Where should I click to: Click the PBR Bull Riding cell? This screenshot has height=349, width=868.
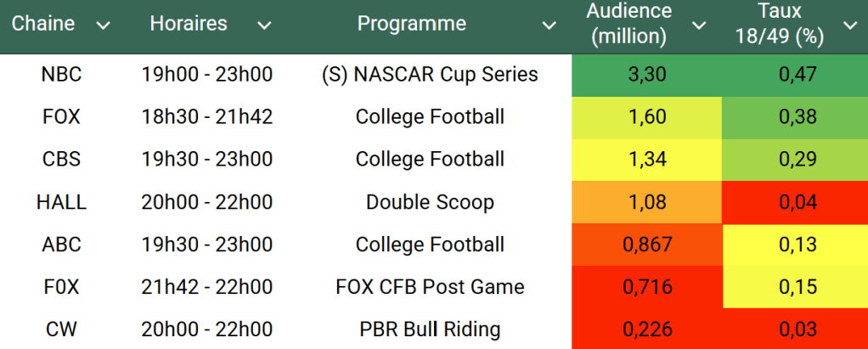[x=430, y=329]
